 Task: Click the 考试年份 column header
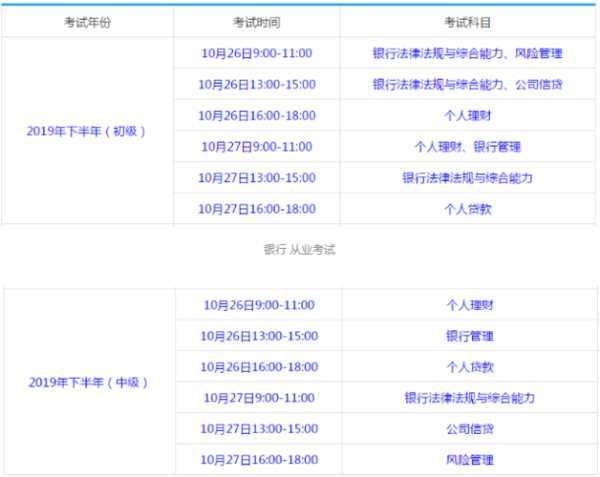coord(87,21)
